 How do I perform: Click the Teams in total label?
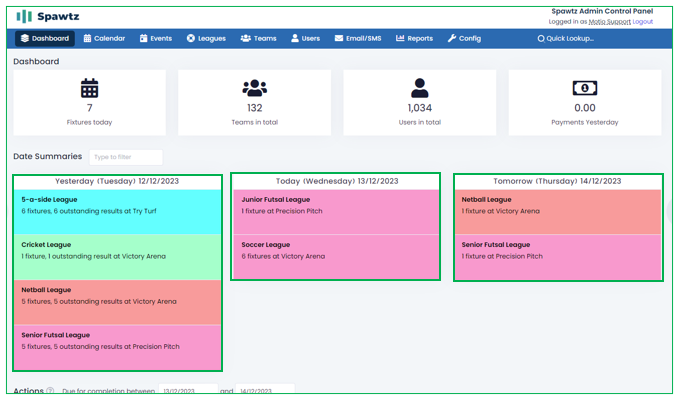pyautogui.click(x=255, y=122)
